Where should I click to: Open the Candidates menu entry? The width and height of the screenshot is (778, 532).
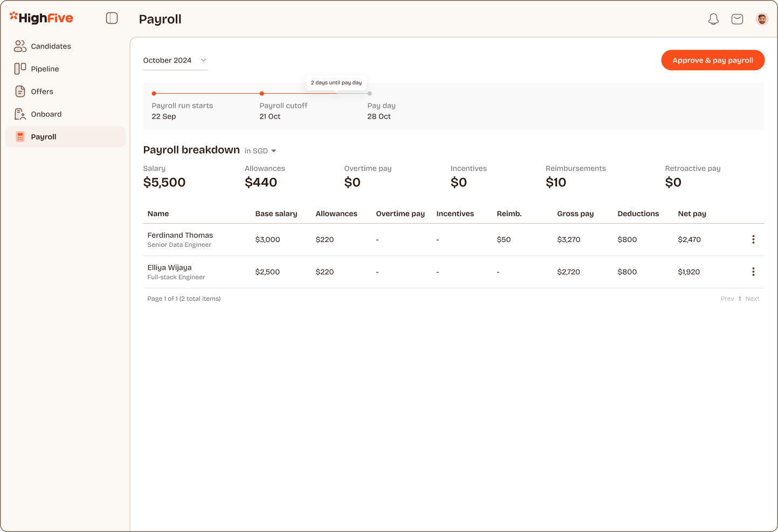coord(50,46)
